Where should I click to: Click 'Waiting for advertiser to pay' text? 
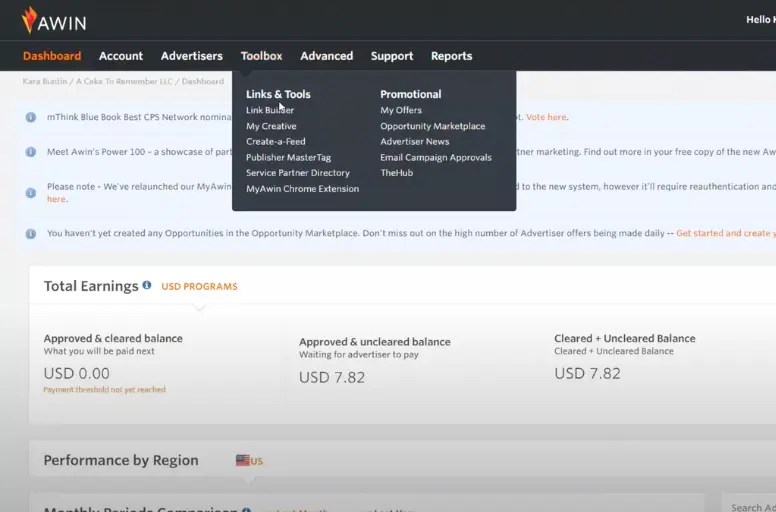pos(359,355)
